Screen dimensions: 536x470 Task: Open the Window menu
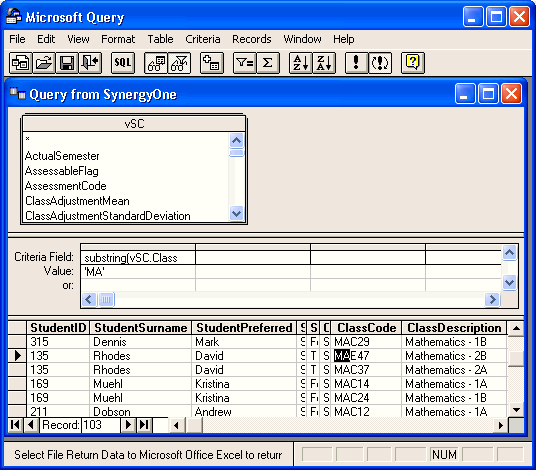click(x=302, y=39)
